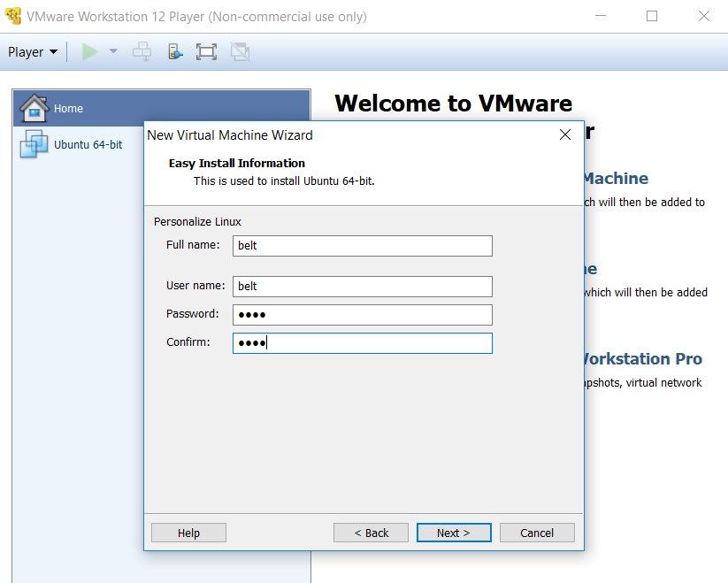Click into the User name field
This screenshot has width=728, height=583.
click(362, 287)
